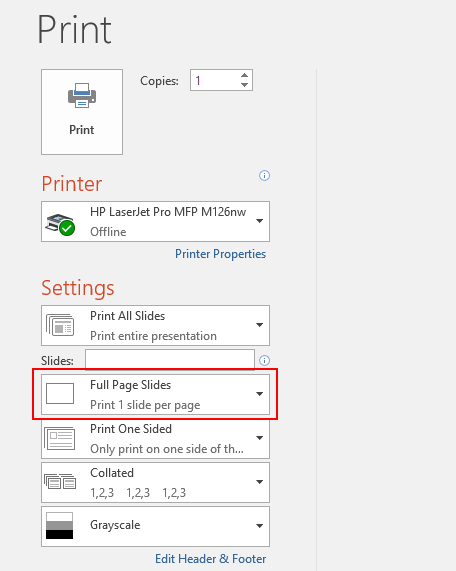Viewport: 456px width, 571px height.
Task: Expand the Print One Sided dropdown
Action: click(156, 438)
